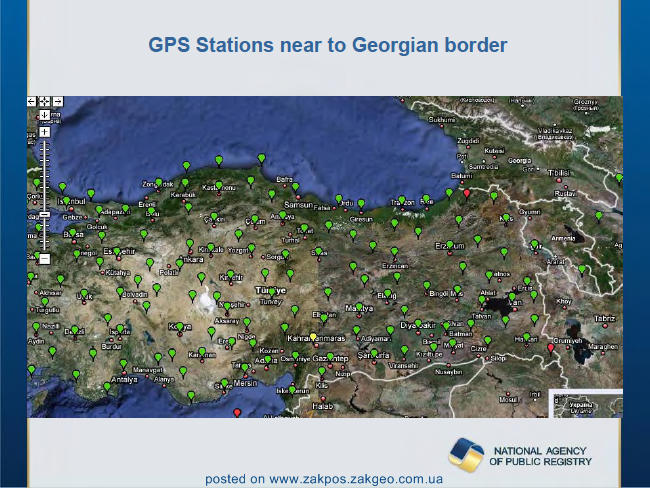Select the red marker near Orumiyeh

(551, 348)
